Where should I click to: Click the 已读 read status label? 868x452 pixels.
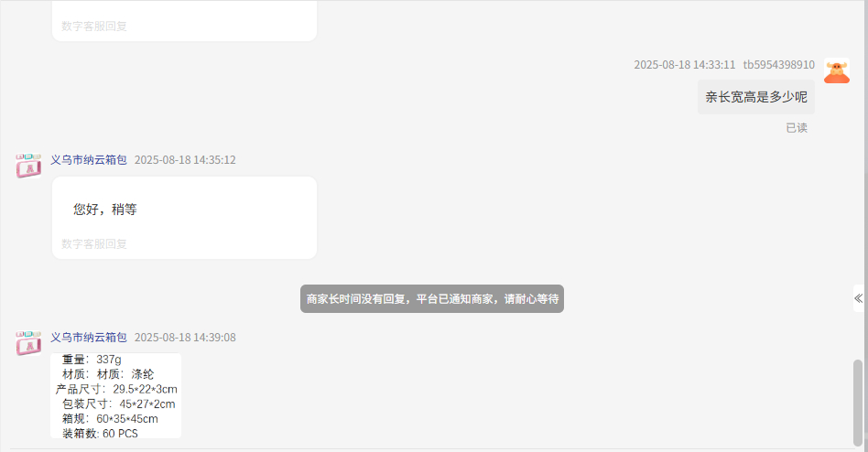(x=797, y=128)
